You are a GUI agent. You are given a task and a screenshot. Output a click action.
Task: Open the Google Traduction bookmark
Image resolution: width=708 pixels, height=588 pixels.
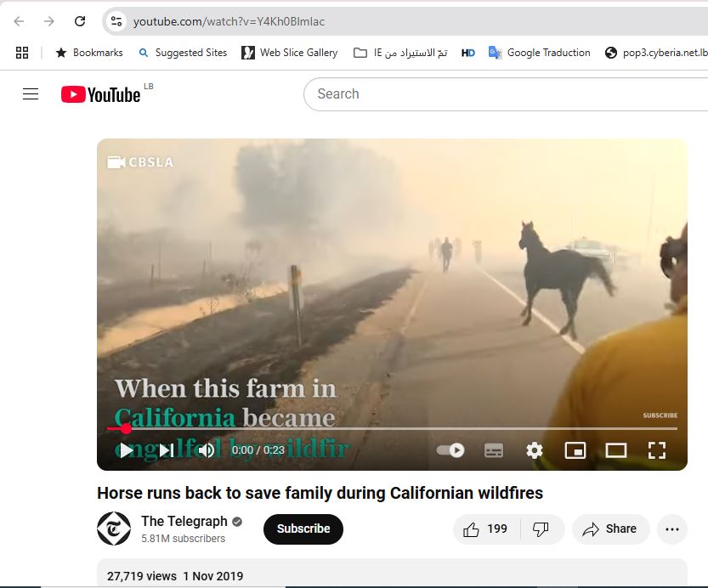click(x=539, y=53)
